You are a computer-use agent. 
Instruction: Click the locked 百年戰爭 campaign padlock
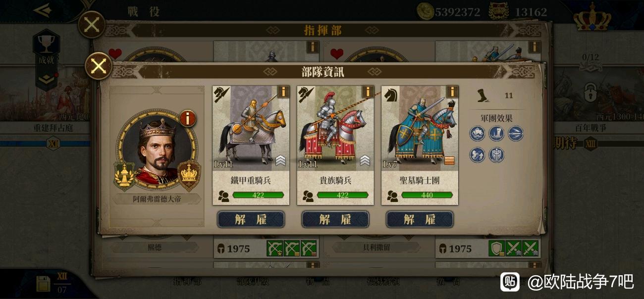(590, 92)
